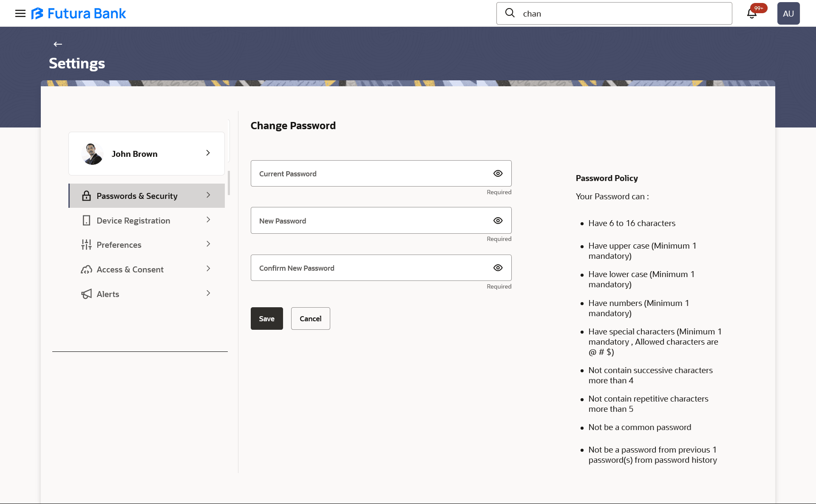
Task: Expand the John Brown profile chevron
Action: point(208,153)
